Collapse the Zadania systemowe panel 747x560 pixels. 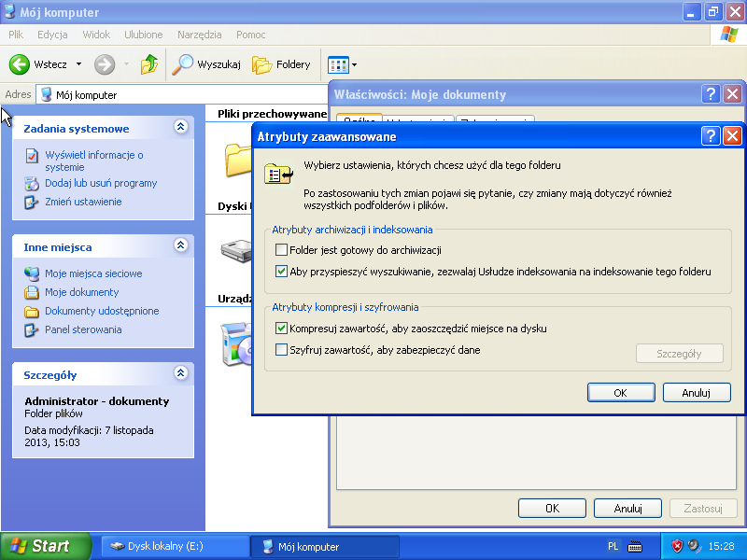coord(181,128)
